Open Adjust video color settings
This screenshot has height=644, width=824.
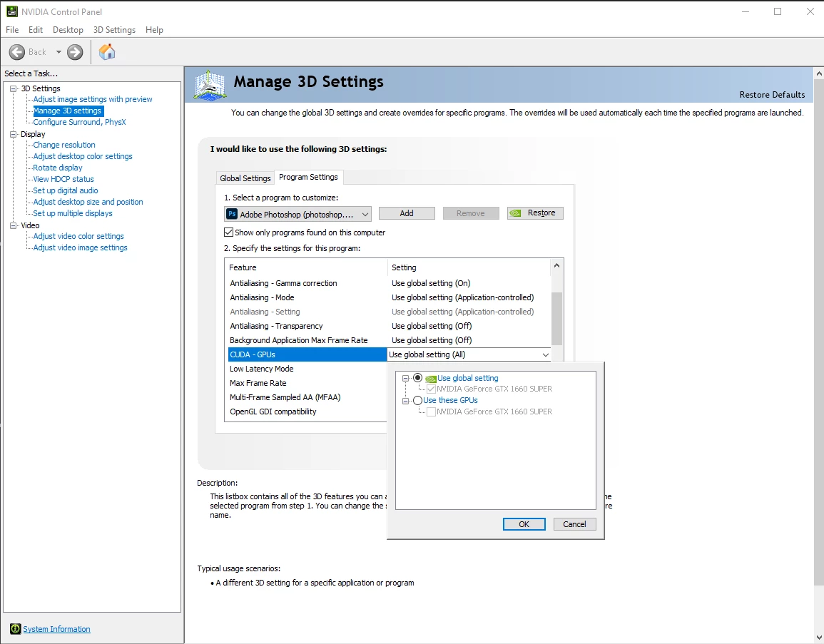point(78,236)
